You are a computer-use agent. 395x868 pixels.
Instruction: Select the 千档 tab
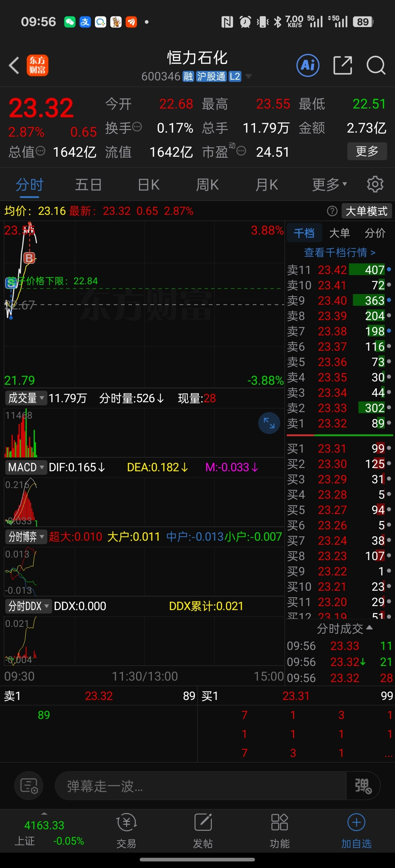[x=304, y=233]
